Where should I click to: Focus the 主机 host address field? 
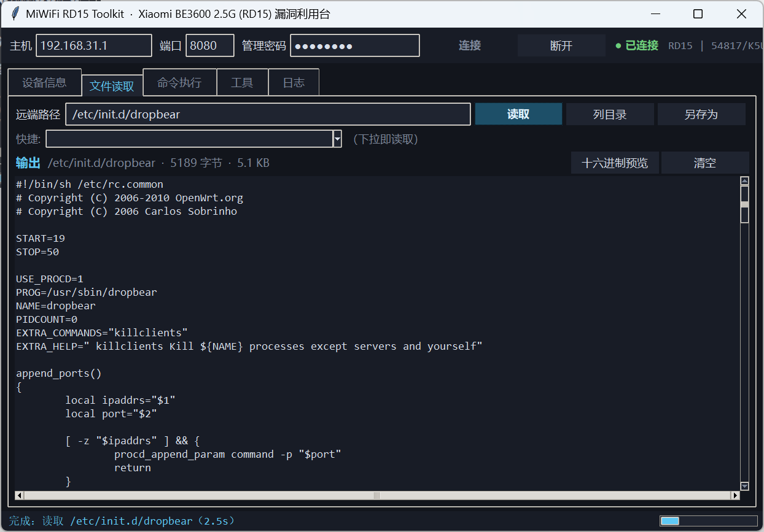tap(94, 45)
